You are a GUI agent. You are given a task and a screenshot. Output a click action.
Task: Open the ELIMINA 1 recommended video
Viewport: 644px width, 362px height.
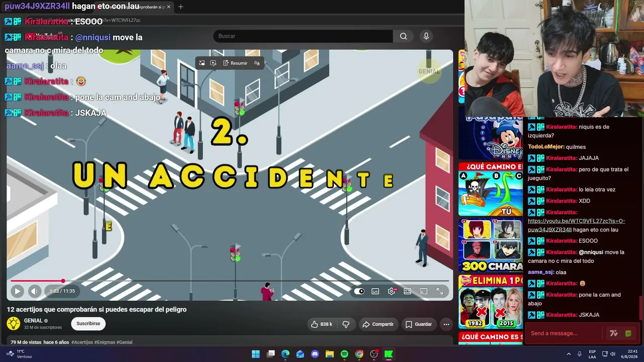tap(491, 302)
